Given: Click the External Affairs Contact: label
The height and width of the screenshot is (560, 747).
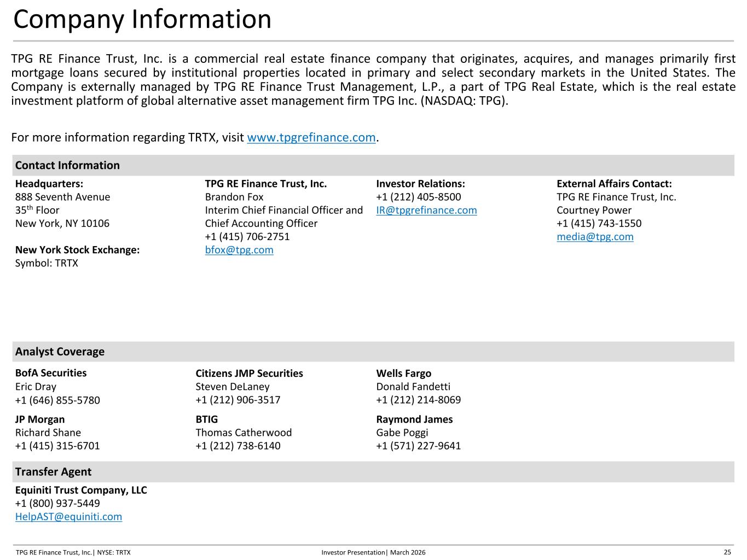Looking at the screenshot, I should [x=614, y=184].
